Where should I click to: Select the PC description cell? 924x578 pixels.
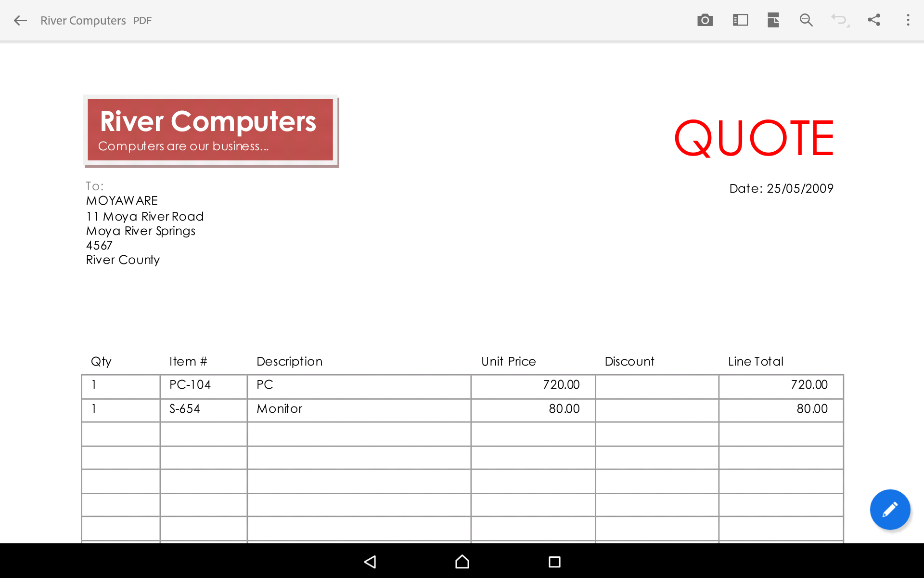pyautogui.click(x=359, y=387)
